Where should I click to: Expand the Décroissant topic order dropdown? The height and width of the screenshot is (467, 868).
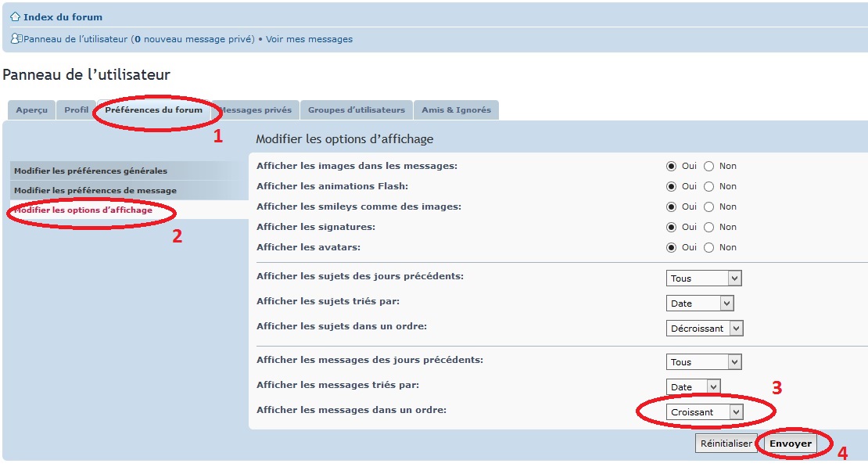(x=705, y=329)
